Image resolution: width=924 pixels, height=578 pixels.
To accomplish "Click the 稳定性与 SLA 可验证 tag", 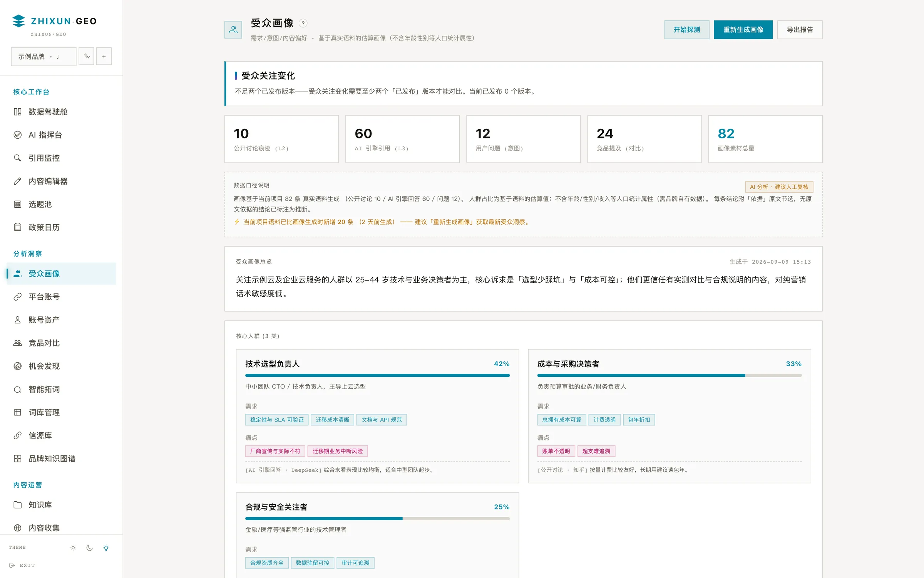I will (x=277, y=420).
